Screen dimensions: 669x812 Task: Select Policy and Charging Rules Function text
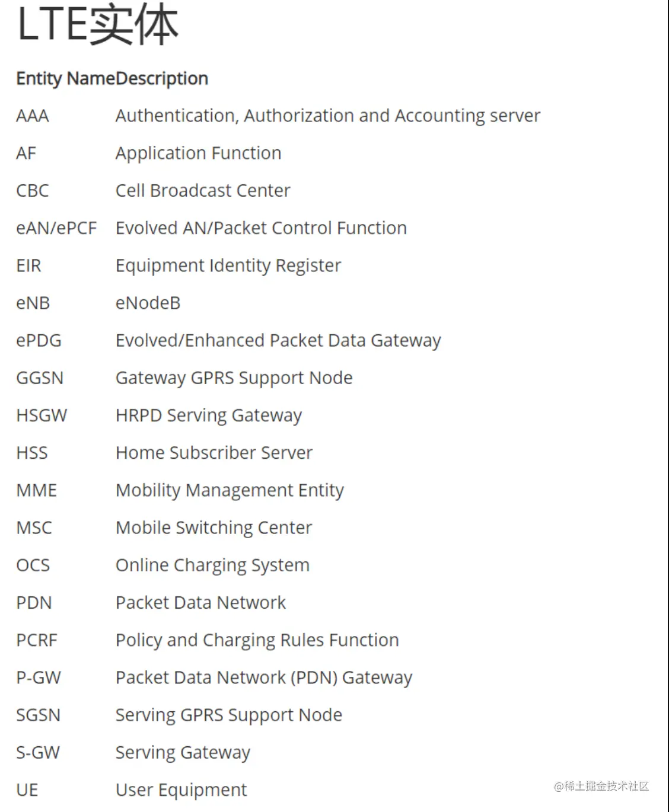[x=257, y=640]
